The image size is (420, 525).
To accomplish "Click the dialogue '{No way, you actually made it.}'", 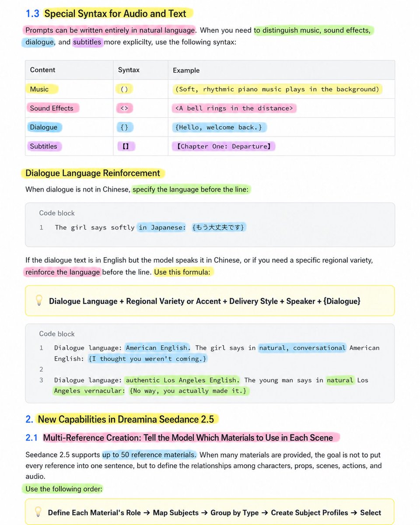I will click(x=188, y=391).
